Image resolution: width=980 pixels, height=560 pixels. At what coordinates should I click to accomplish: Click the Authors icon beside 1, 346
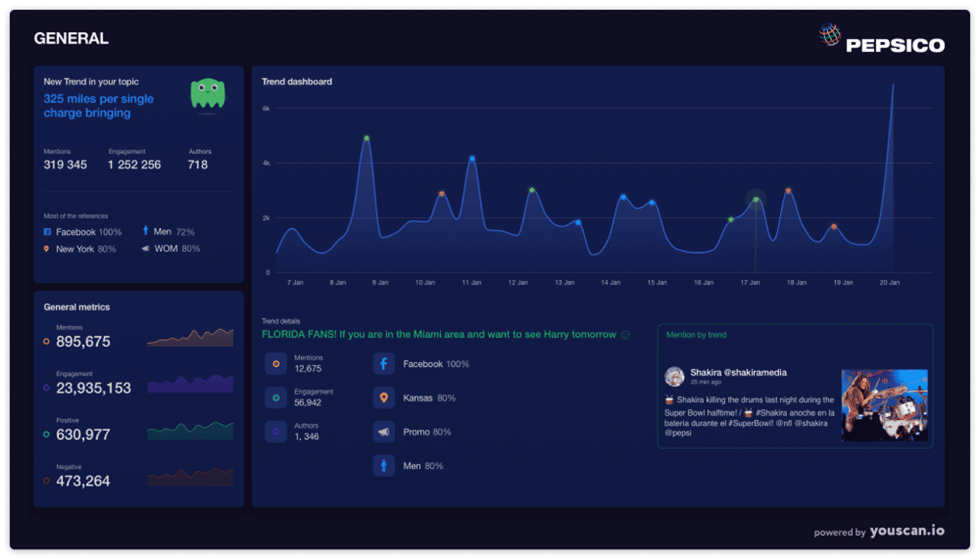click(276, 431)
